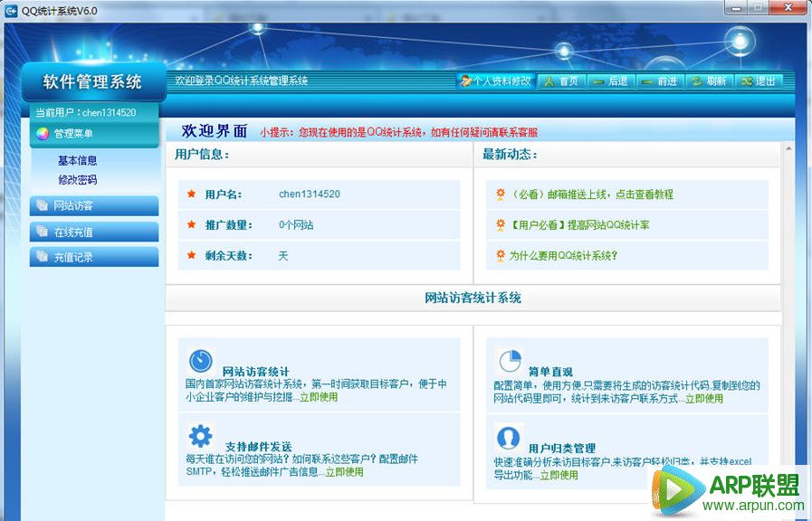Click 立即使用 under 网站访客统计
This screenshot has width=812, height=521.
pos(319,397)
